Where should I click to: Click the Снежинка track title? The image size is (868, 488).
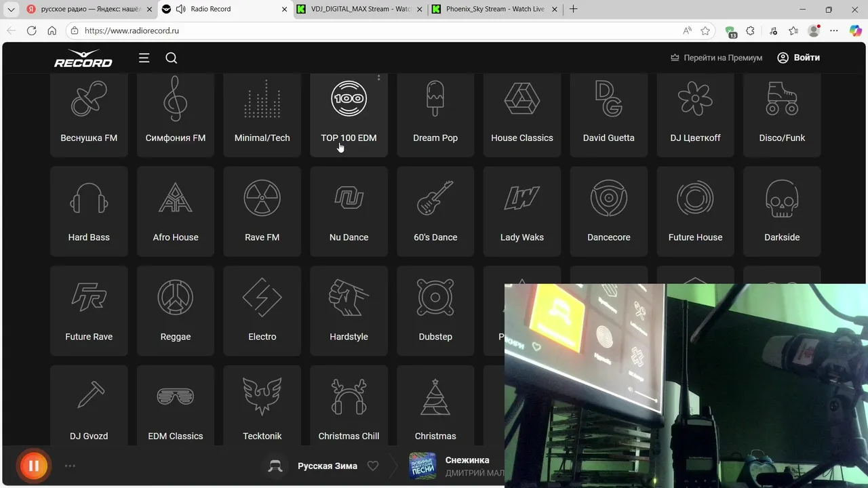(x=467, y=460)
